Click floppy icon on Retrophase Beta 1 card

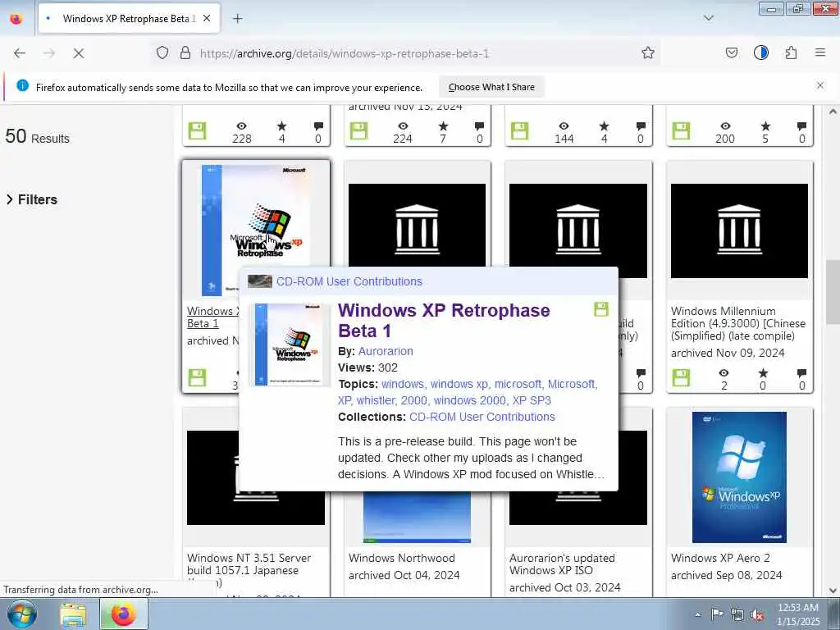pyautogui.click(x=197, y=377)
